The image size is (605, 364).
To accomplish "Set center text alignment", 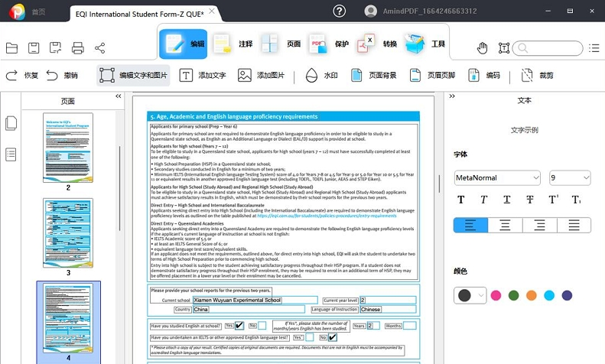I will tap(505, 225).
